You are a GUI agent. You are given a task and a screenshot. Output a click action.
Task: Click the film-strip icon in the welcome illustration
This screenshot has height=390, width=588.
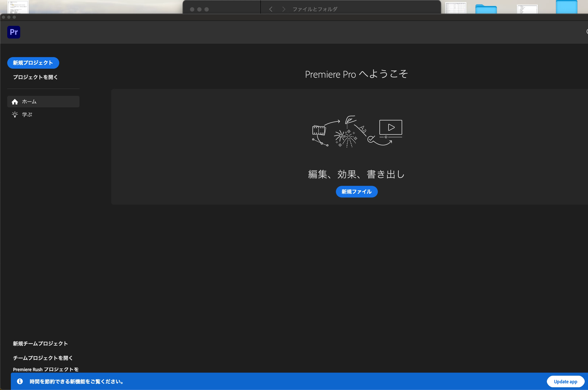[x=319, y=131]
